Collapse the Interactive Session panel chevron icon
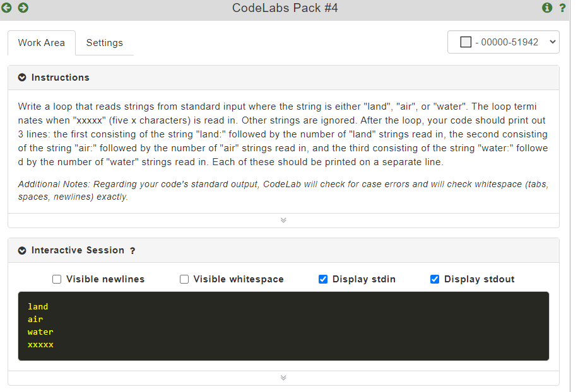Viewport: 578px width, 392px height. pyautogui.click(x=22, y=250)
